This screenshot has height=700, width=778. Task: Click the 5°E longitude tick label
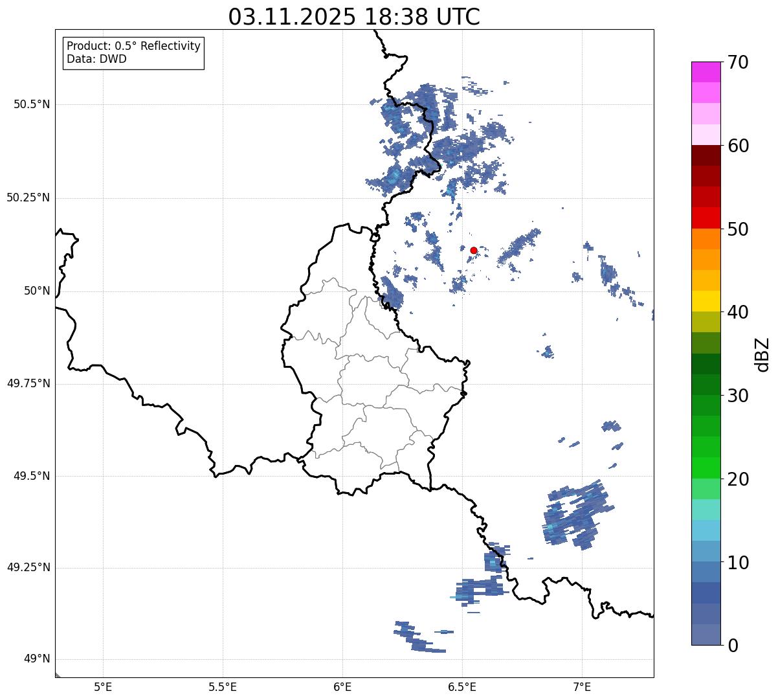[103, 686]
